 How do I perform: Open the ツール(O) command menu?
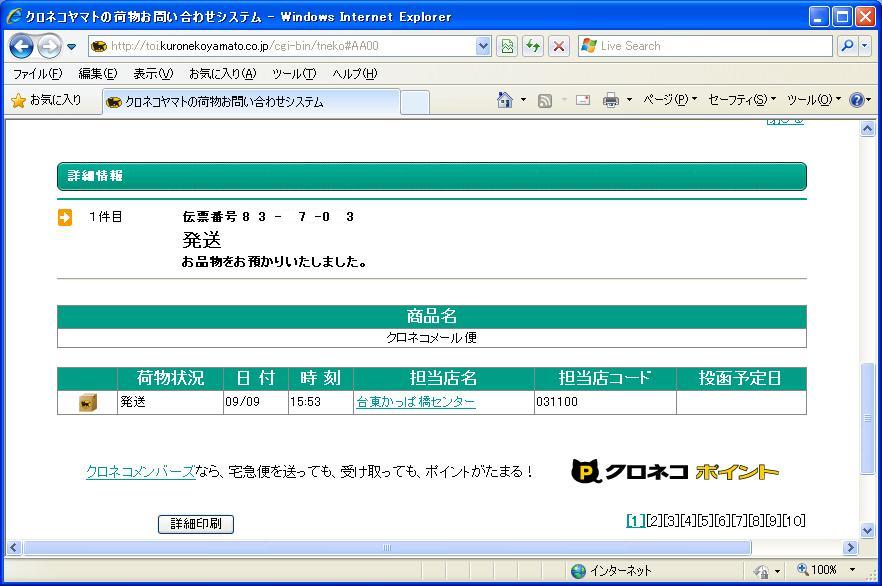pyautogui.click(x=813, y=100)
